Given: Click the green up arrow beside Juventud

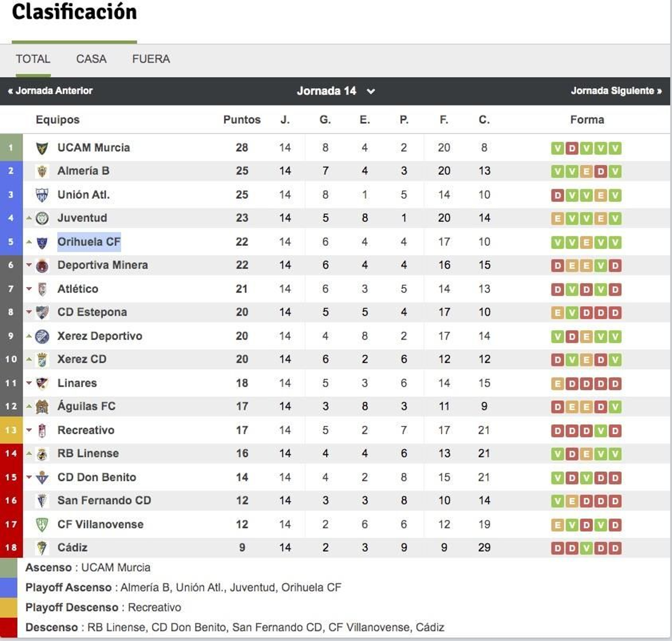Looking at the screenshot, I should click(29, 218).
